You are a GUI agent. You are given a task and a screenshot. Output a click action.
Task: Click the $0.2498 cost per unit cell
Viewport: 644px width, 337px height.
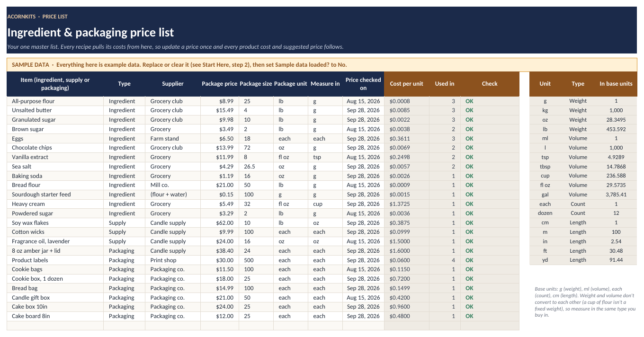point(407,157)
